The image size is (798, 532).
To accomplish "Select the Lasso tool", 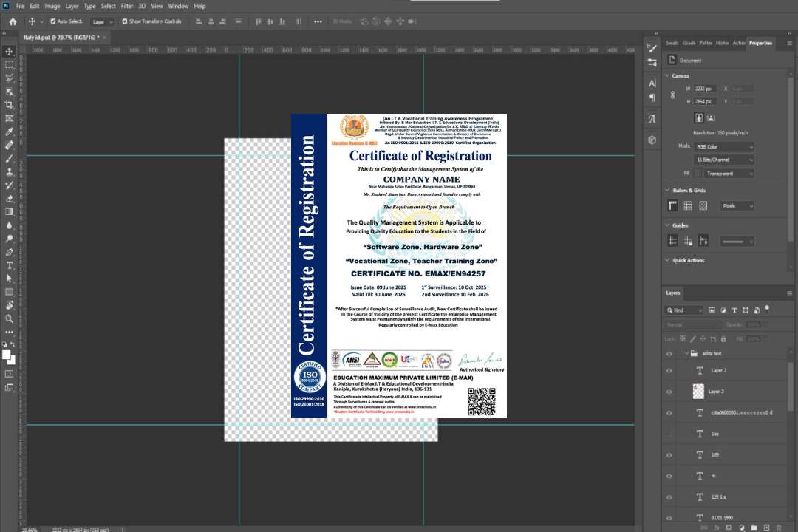I will (9, 78).
